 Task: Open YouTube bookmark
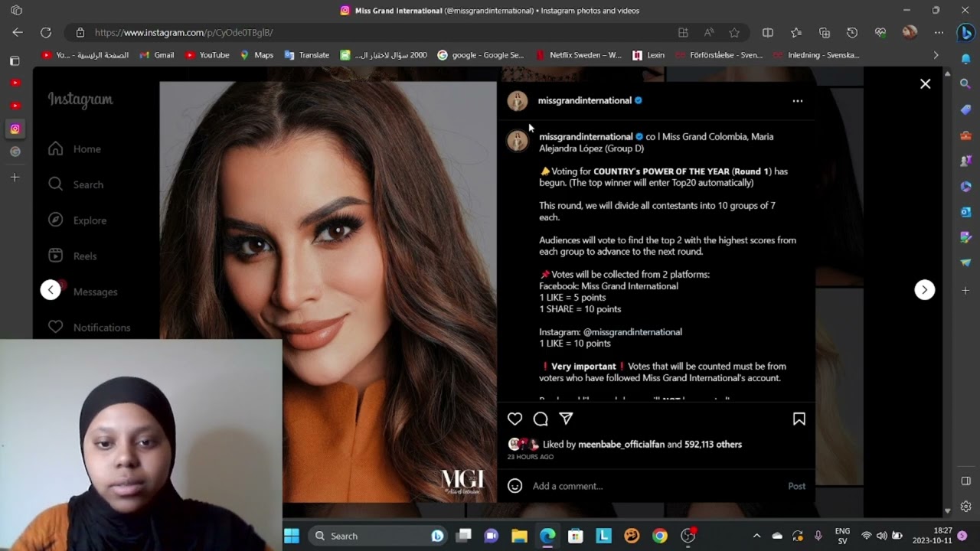tap(207, 55)
